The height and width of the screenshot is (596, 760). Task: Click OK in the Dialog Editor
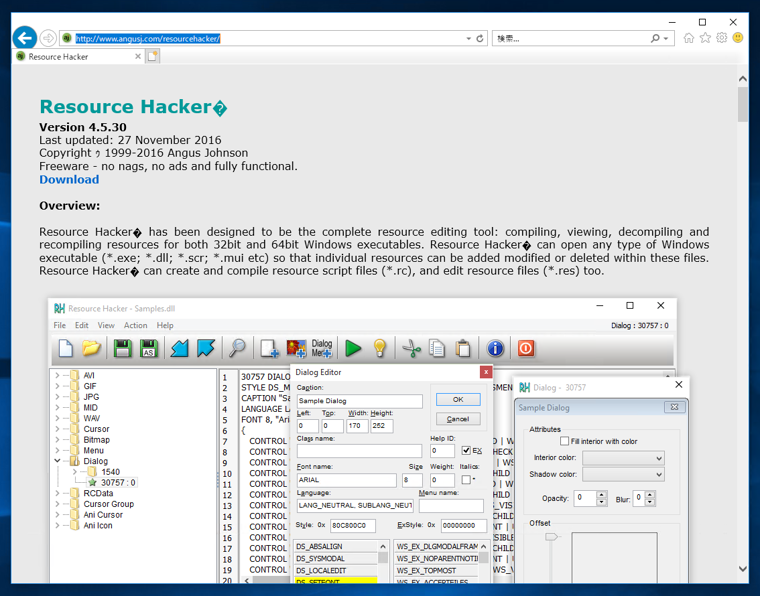(458, 399)
